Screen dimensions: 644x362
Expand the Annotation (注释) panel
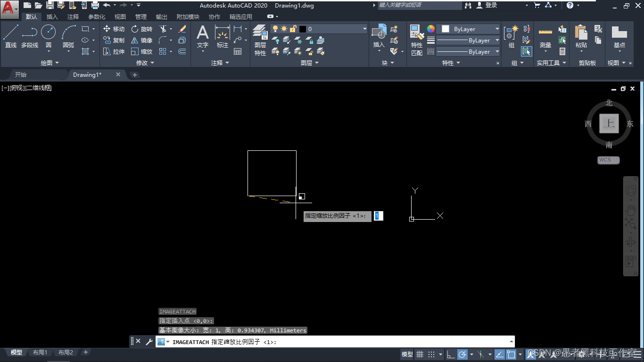(x=220, y=63)
